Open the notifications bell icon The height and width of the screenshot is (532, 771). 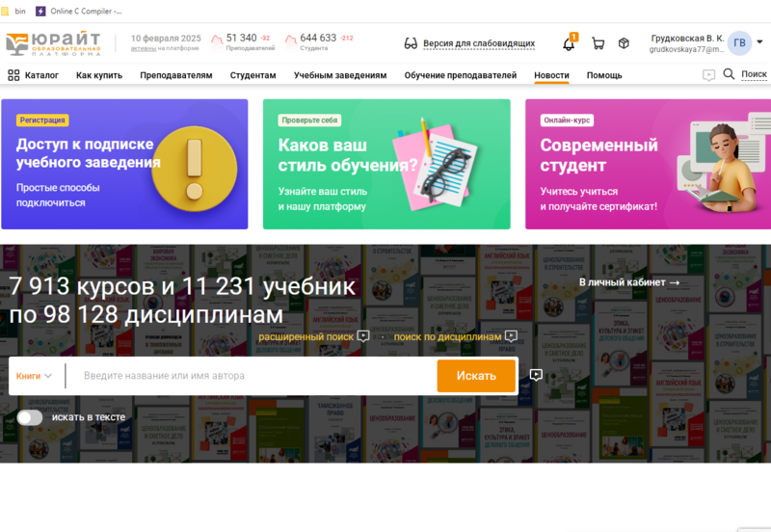[x=569, y=43]
